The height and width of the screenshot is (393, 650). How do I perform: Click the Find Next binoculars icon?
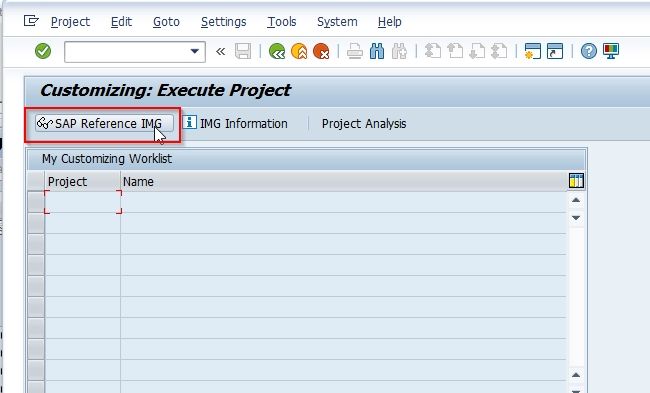click(x=399, y=51)
